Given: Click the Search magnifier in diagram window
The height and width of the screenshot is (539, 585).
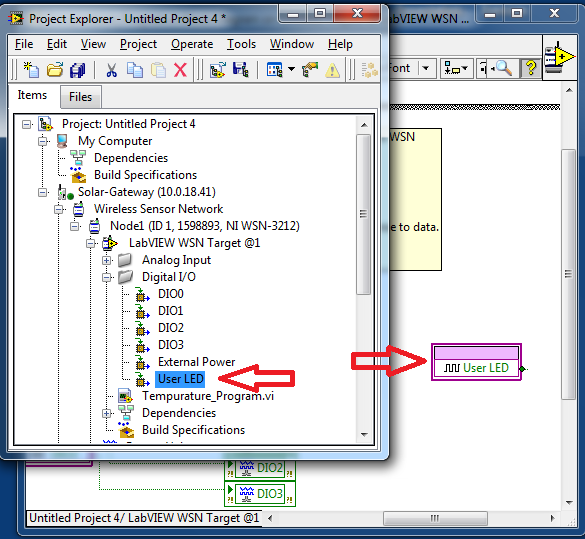Looking at the screenshot, I should [x=503, y=68].
